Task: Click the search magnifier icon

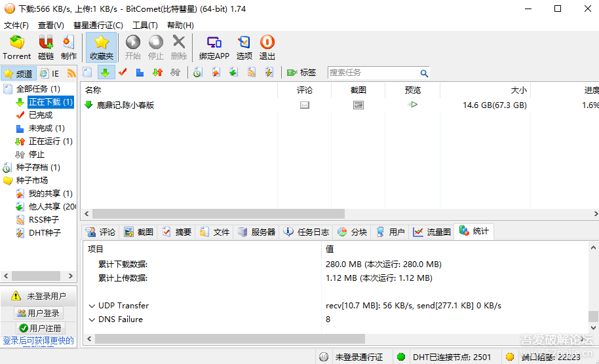Action: 424,73
